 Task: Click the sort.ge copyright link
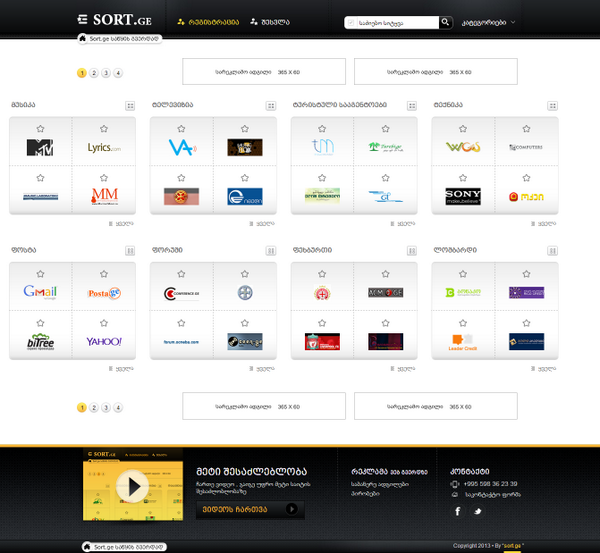(x=512, y=546)
